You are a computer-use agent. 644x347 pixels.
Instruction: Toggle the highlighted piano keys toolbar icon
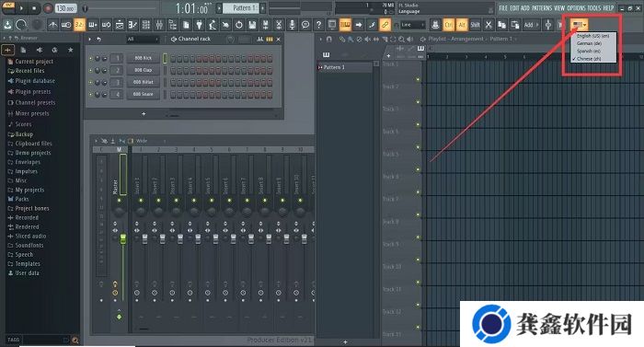point(345,25)
